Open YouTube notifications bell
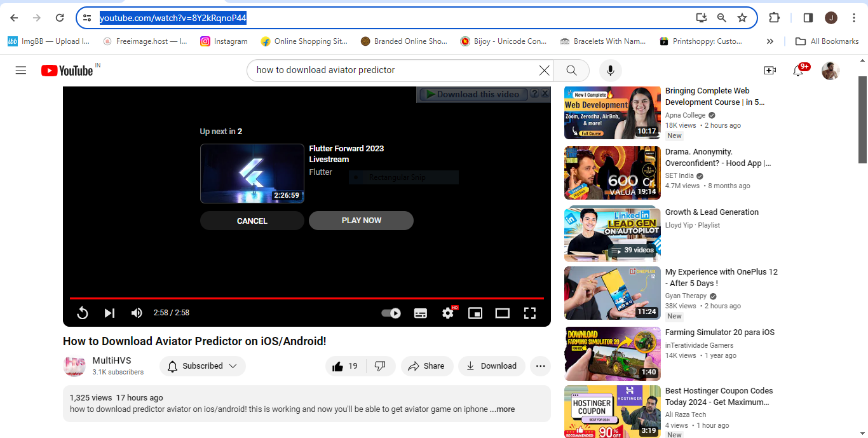Image resolution: width=868 pixels, height=438 pixels. tap(798, 71)
